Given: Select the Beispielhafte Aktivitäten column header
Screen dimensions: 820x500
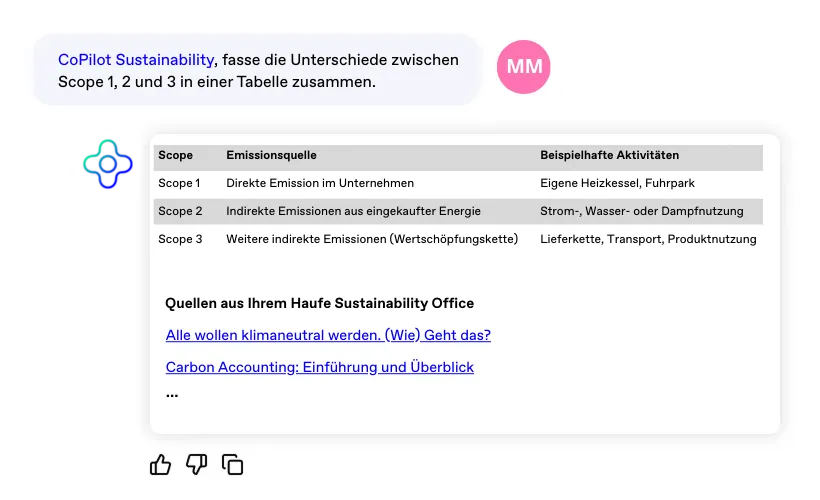Looking at the screenshot, I should (x=609, y=156).
